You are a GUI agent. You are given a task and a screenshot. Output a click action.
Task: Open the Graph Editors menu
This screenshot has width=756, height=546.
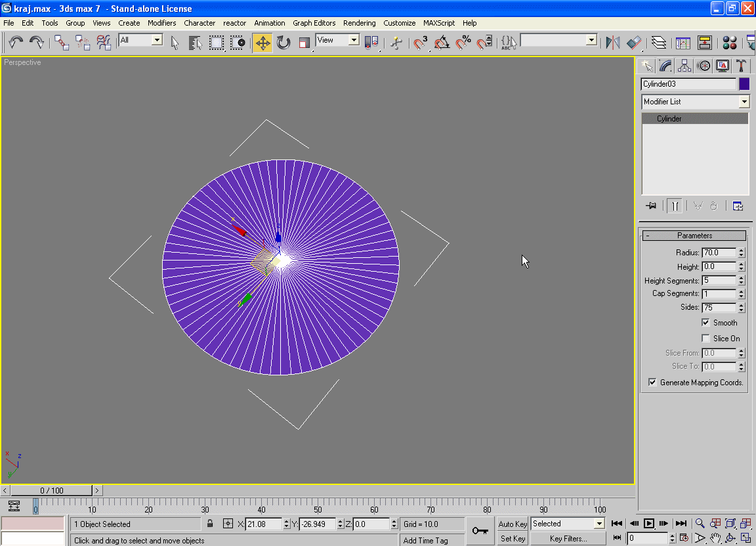tap(314, 23)
